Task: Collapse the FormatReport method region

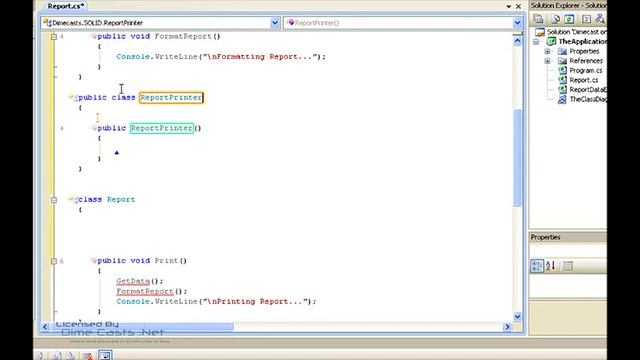Action: coord(54,37)
